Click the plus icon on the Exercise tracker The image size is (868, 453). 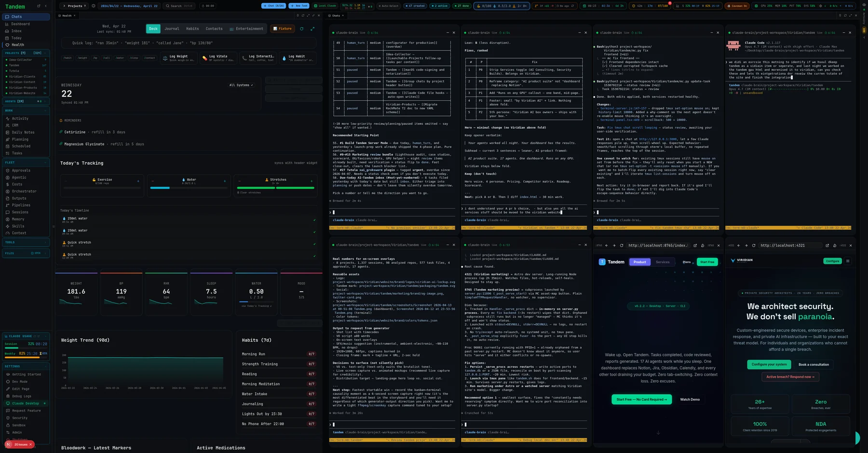tap(138, 181)
